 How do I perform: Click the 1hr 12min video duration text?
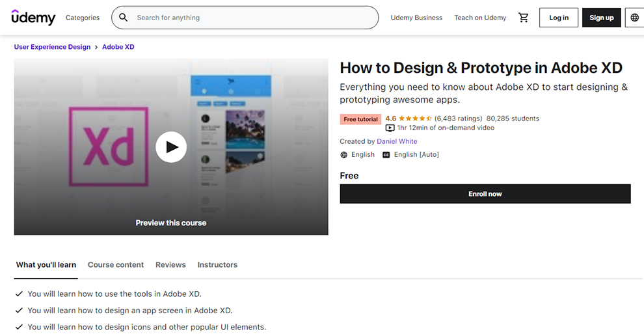pyautogui.click(x=446, y=128)
